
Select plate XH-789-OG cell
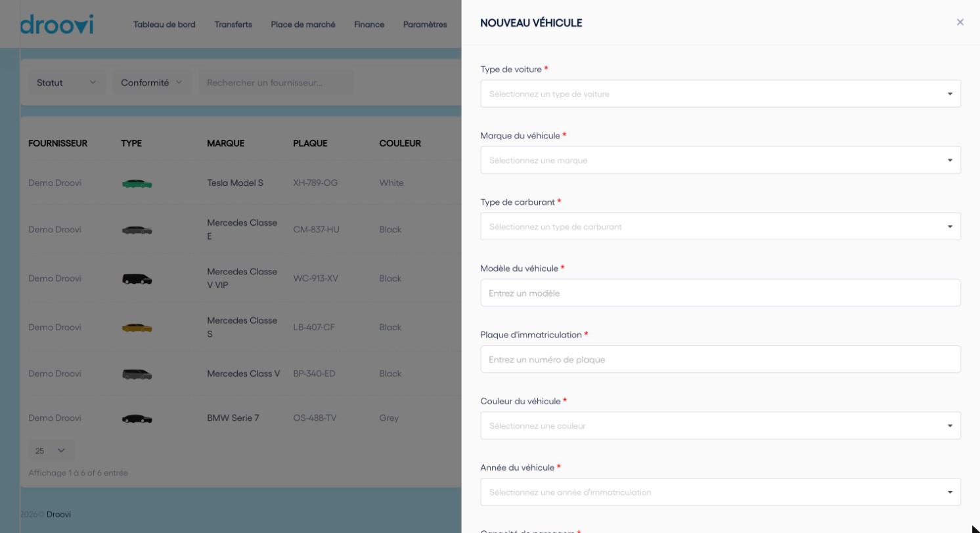tap(315, 182)
